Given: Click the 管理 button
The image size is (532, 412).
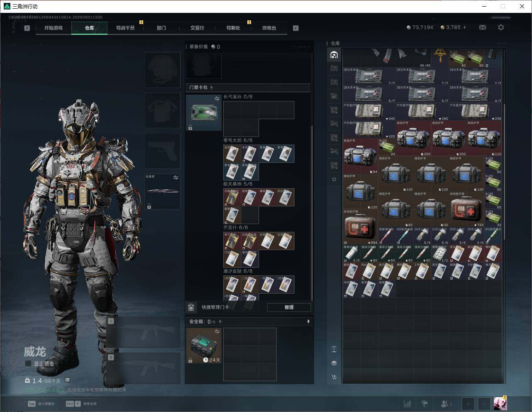Looking at the screenshot, I should coord(289,307).
